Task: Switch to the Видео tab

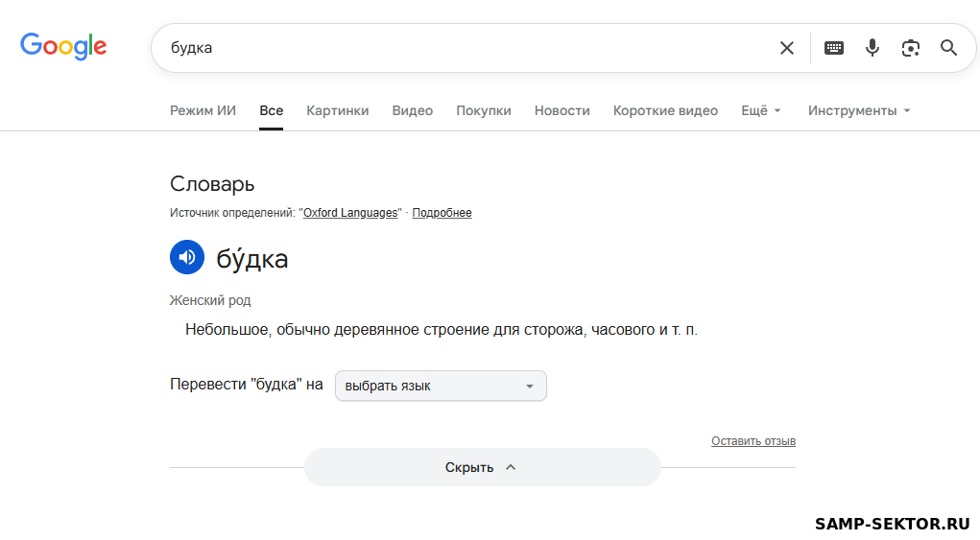Action: pyautogui.click(x=412, y=110)
